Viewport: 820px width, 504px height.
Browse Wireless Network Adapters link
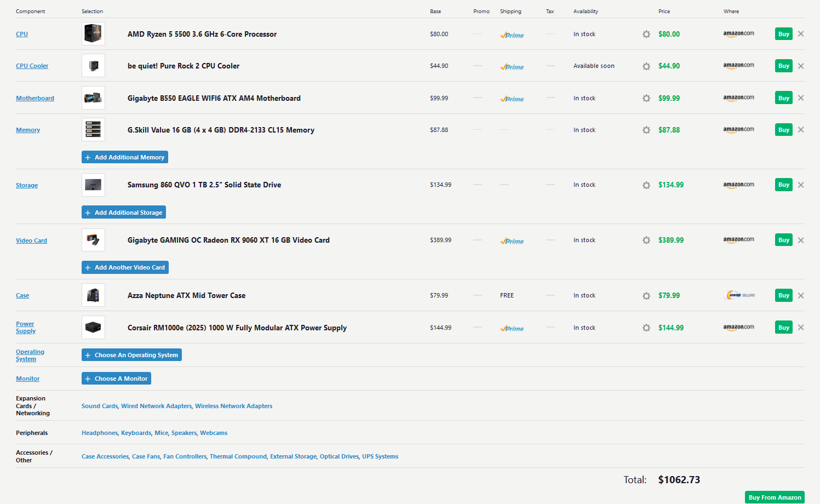pyautogui.click(x=234, y=406)
